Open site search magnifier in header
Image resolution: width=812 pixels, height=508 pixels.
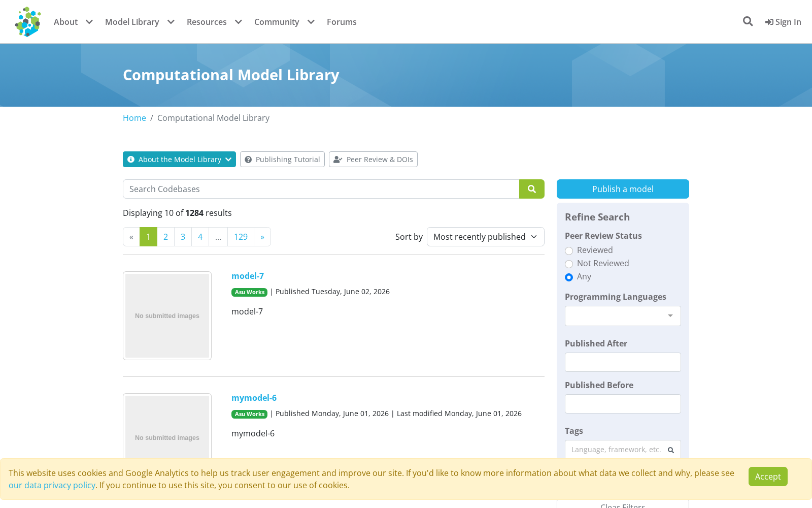[748, 21]
